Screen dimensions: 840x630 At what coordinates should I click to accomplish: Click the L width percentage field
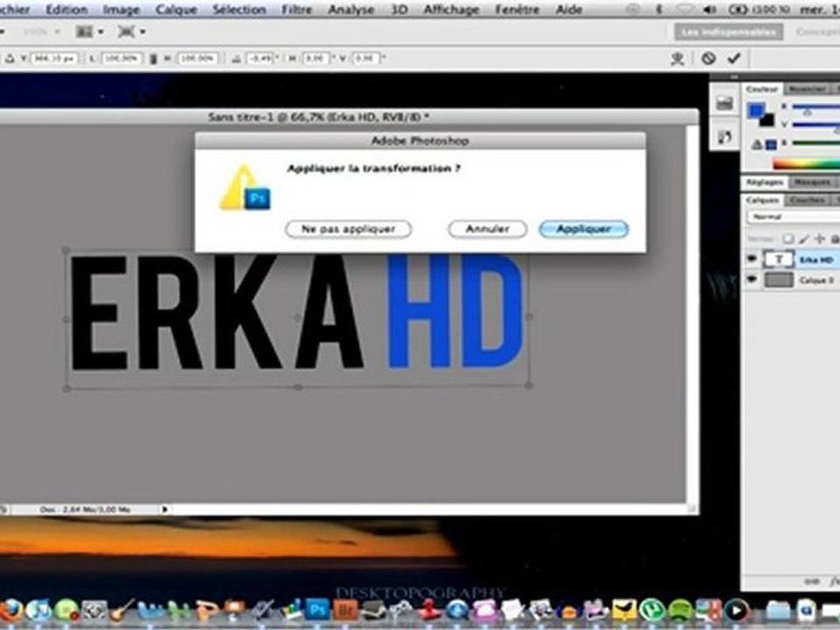click(x=122, y=58)
